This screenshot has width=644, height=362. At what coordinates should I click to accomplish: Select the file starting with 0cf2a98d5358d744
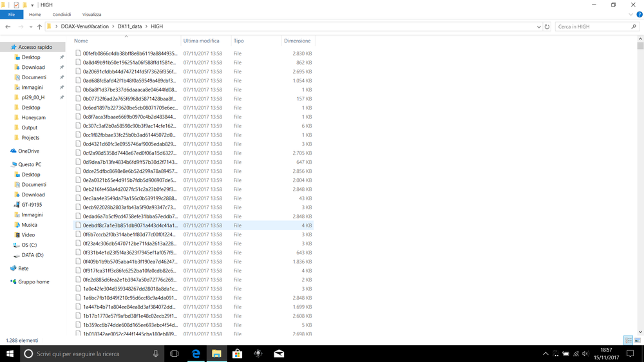pos(193,153)
